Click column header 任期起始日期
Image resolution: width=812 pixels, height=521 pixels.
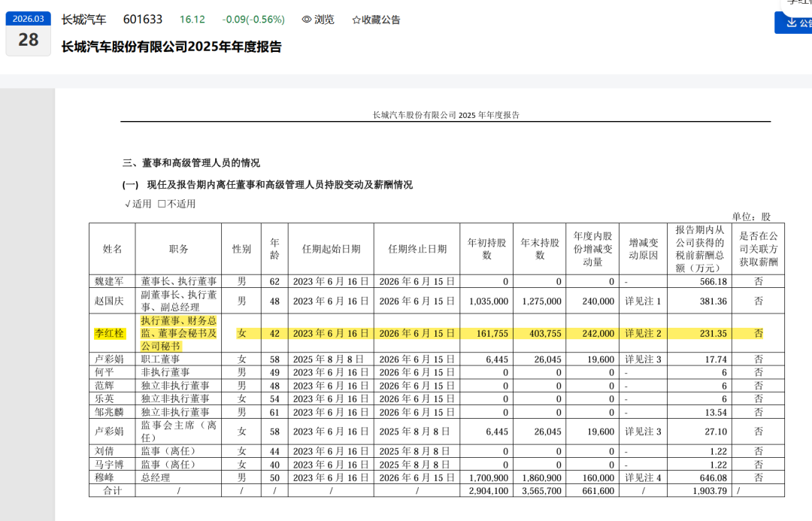tap(332, 249)
